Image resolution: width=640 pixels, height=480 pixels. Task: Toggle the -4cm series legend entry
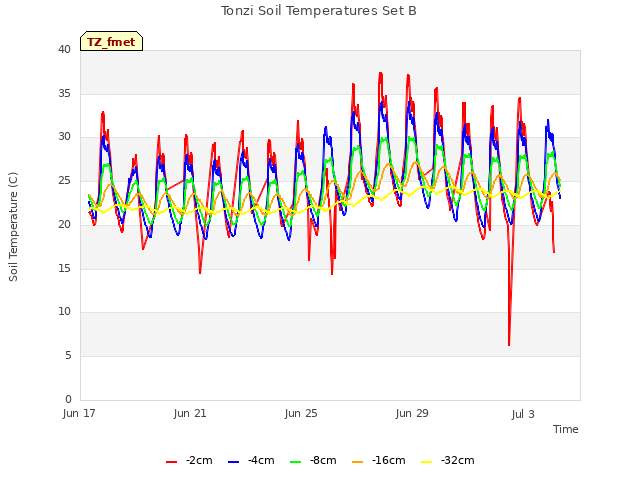[x=251, y=460]
